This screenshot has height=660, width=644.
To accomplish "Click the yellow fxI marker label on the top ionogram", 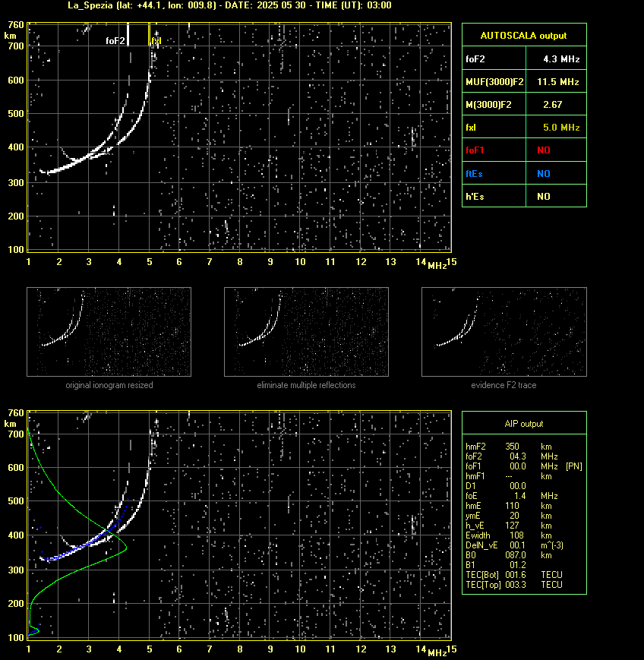I will pos(156,41).
